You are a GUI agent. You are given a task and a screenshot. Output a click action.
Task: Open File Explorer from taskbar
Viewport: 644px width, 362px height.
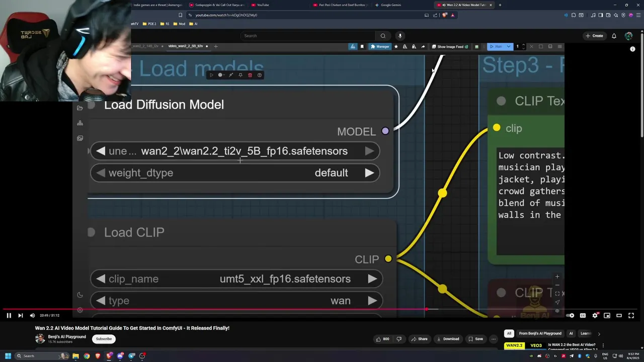click(x=75, y=356)
